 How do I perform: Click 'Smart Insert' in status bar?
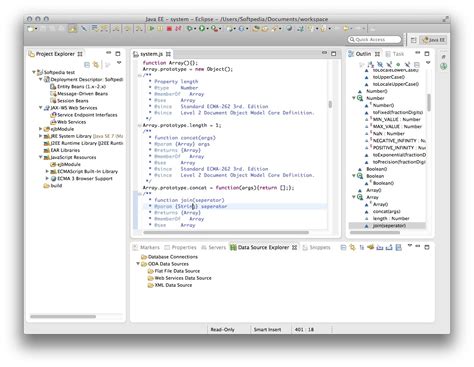point(267,329)
